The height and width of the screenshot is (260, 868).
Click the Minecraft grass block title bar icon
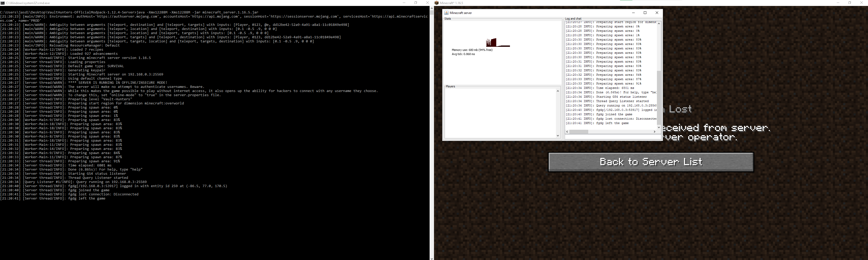[436, 3]
